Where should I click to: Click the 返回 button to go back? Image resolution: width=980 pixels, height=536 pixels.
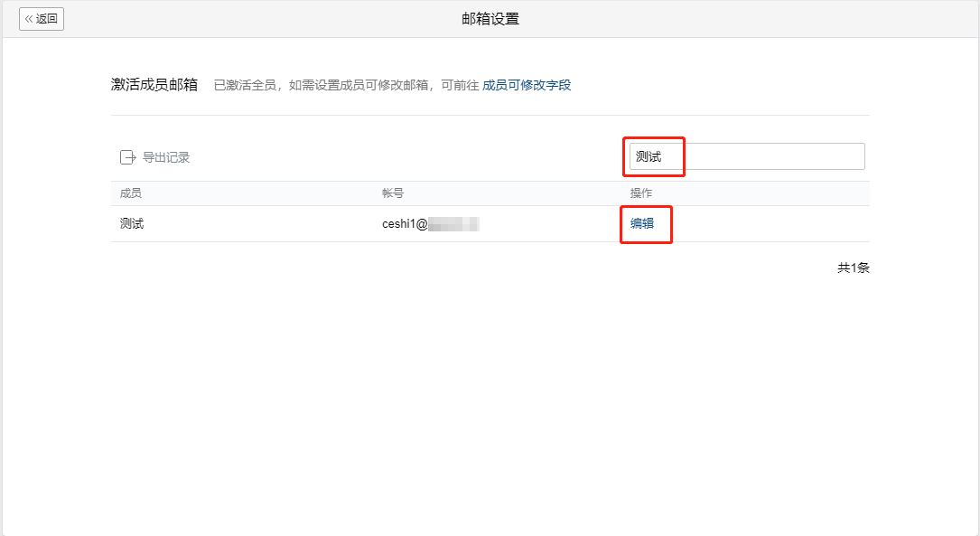click(x=41, y=18)
